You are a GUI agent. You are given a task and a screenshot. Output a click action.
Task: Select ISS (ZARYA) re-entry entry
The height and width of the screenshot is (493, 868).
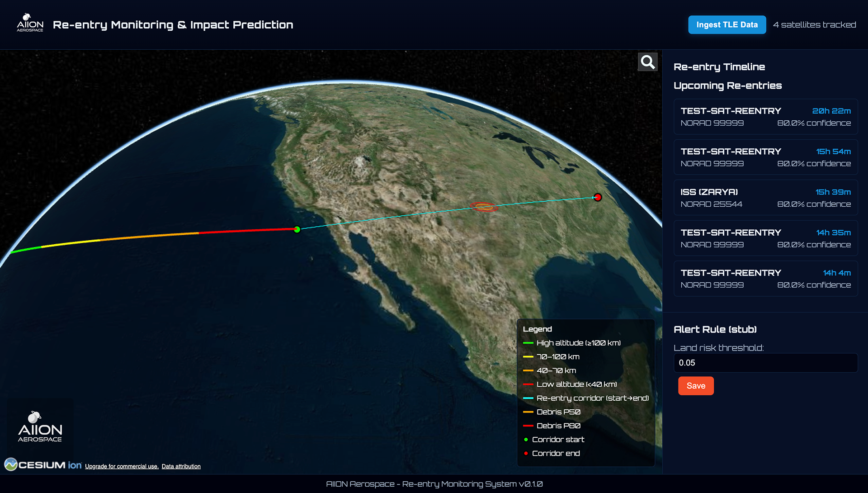[x=765, y=198]
